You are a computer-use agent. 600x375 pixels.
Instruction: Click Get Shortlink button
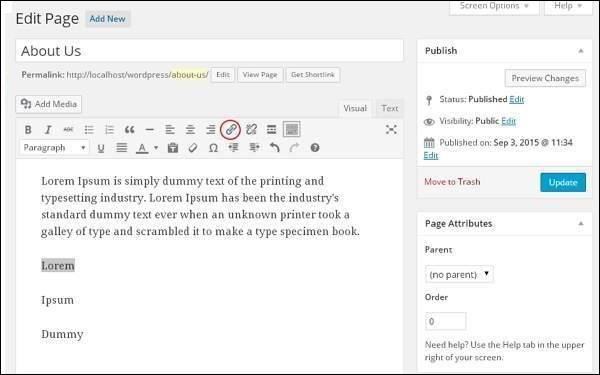point(313,75)
